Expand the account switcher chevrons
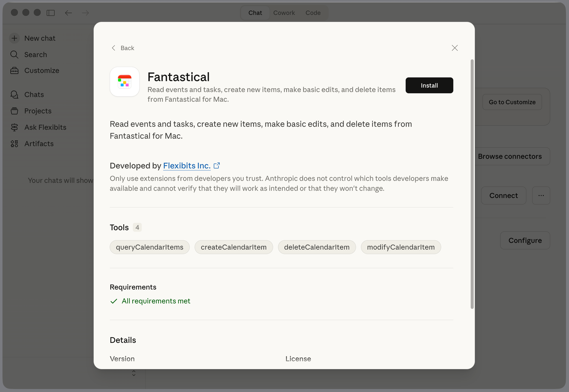The image size is (569, 392). pyautogui.click(x=134, y=373)
